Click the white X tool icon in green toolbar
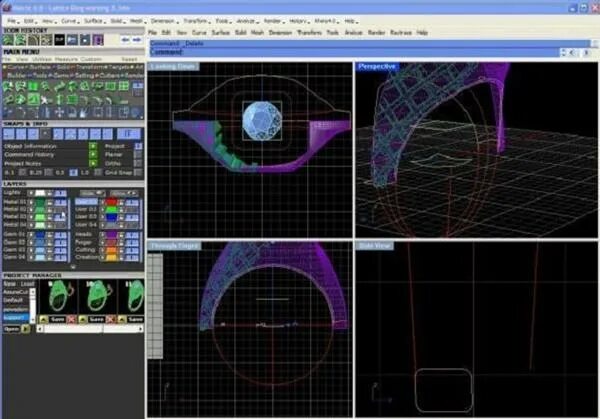Screen dimensions: 600x419 click(x=45, y=100)
